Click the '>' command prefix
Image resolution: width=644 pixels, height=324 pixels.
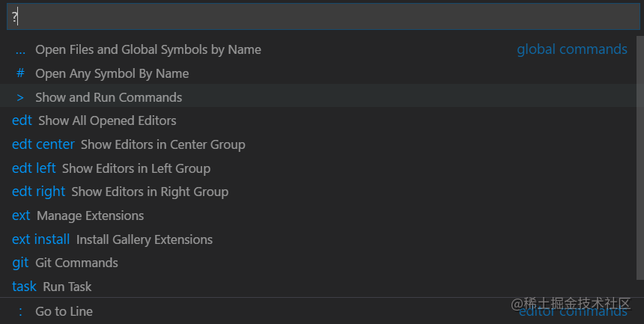tap(20, 97)
